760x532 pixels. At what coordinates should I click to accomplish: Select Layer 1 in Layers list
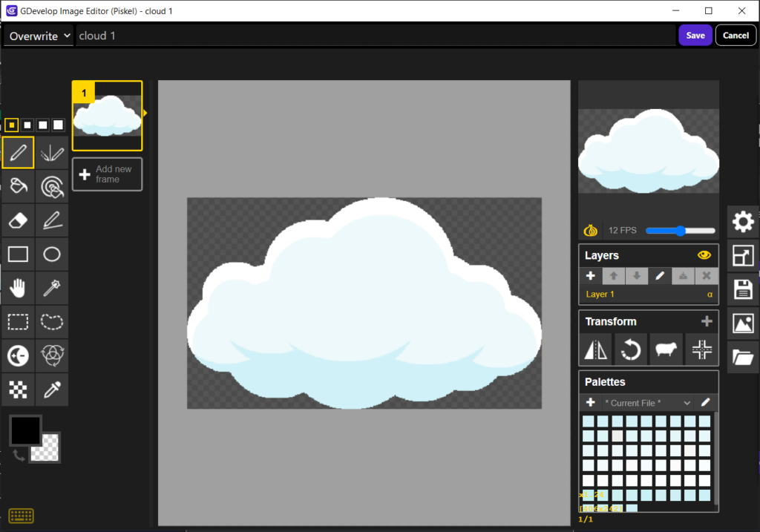click(601, 295)
